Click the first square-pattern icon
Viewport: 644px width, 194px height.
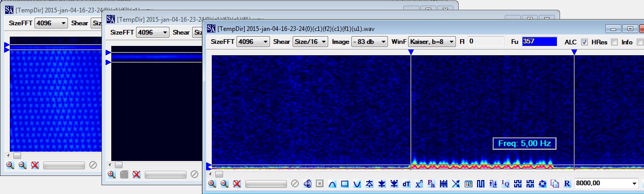518,184
